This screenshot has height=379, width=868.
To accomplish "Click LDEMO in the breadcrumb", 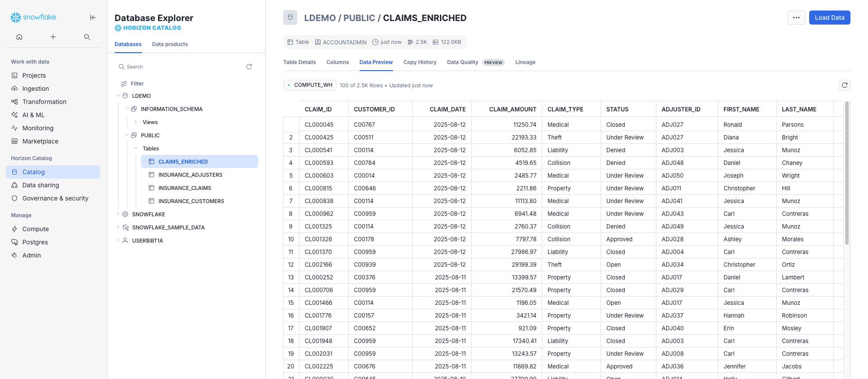I will click(320, 18).
